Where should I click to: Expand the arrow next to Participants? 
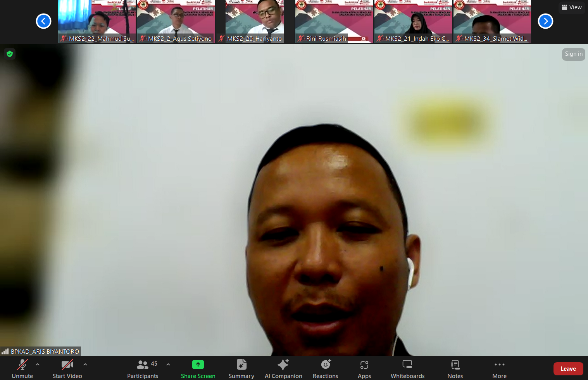pos(168,365)
